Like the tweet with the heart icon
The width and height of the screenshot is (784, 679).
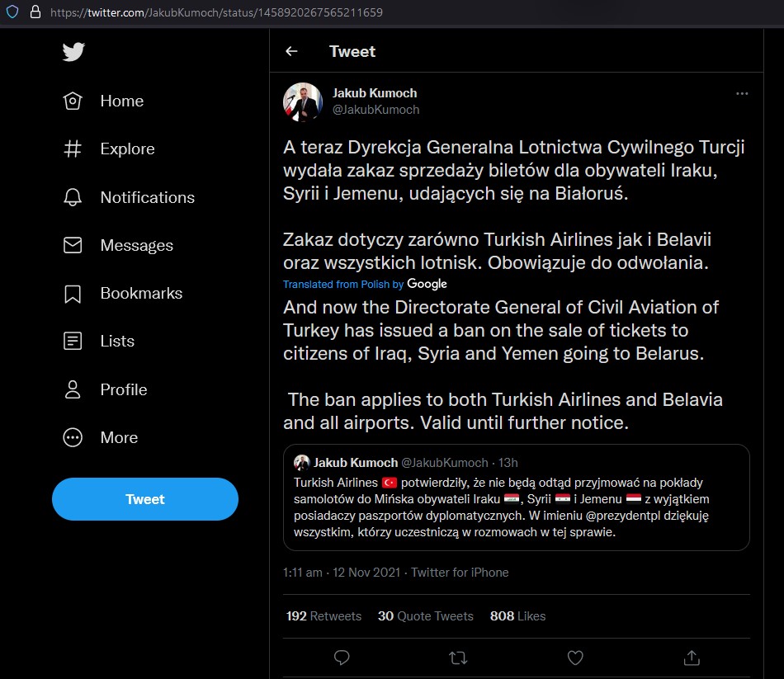click(575, 658)
